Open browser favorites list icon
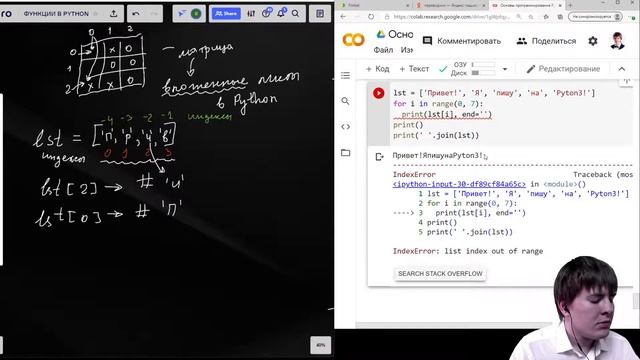 [546, 17]
